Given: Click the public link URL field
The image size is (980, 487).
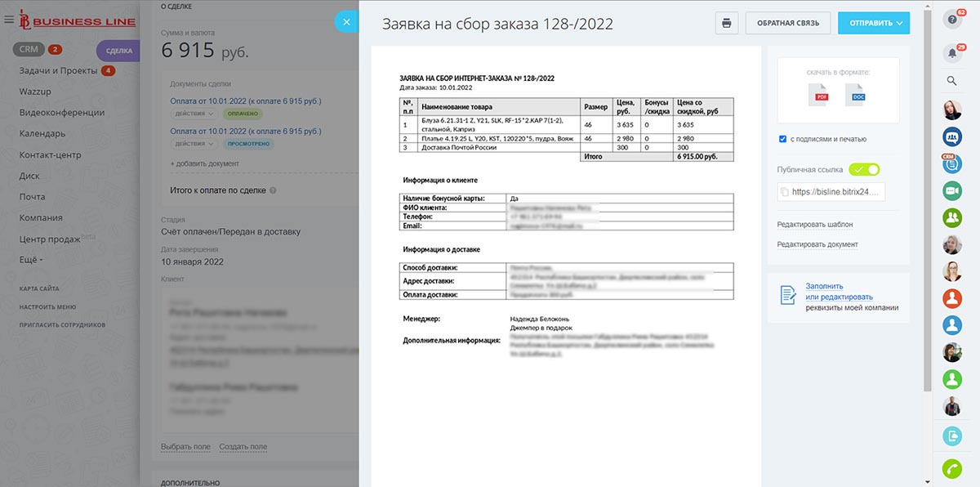Looking at the screenshot, I should (x=837, y=193).
